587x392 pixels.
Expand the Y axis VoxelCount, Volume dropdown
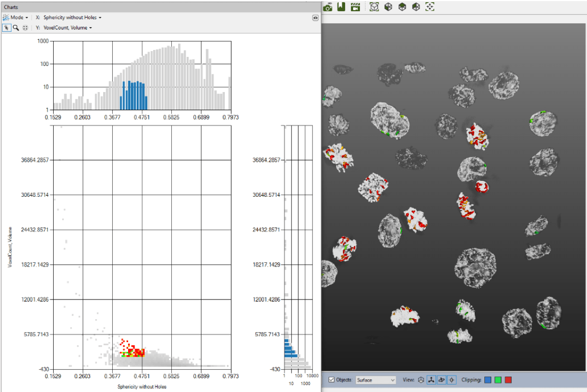[x=68, y=28]
